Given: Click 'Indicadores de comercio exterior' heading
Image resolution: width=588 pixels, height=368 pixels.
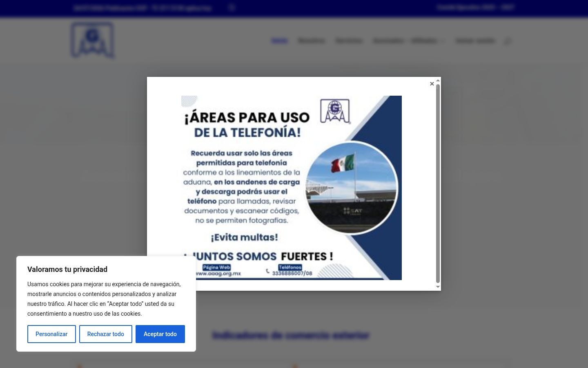Looking at the screenshot, I should pos(291,335).
